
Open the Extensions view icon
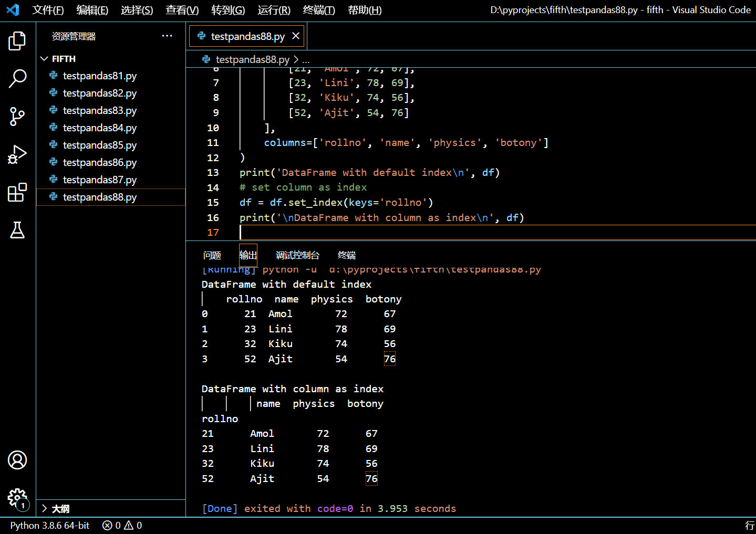coord(17,192)
